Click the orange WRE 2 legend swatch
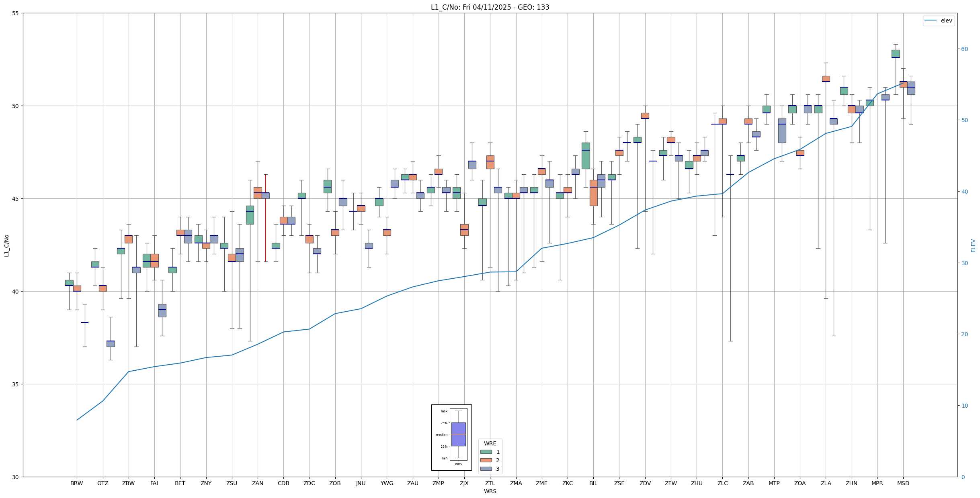Viewport: 980px width, 498px height. (486, 460)
